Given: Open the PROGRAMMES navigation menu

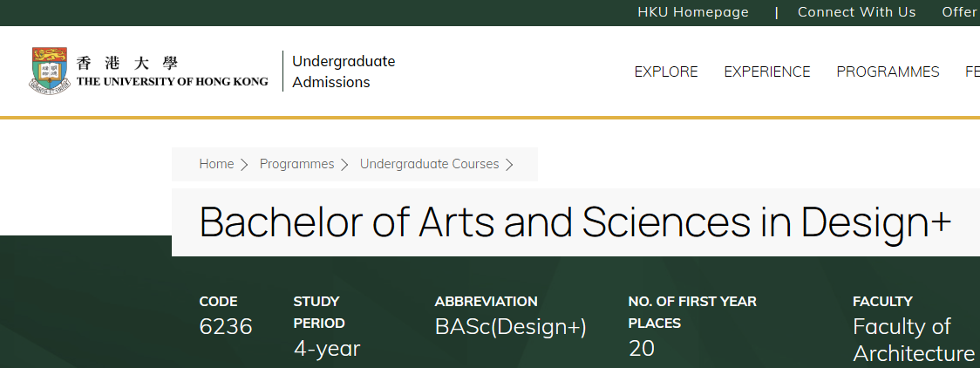Looking at the screenshot, I should pos(887,72).
